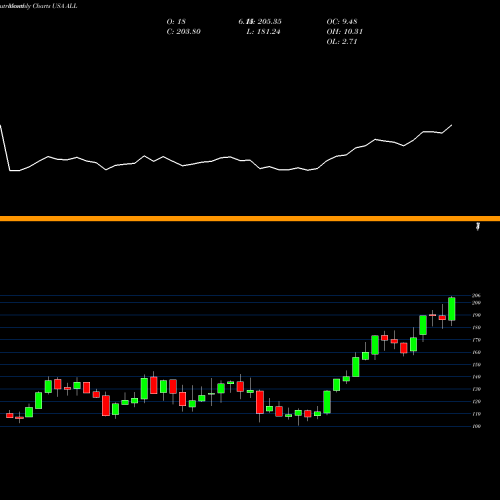
Task: Click the 190 price axis label
Action: tap(476, 315)
